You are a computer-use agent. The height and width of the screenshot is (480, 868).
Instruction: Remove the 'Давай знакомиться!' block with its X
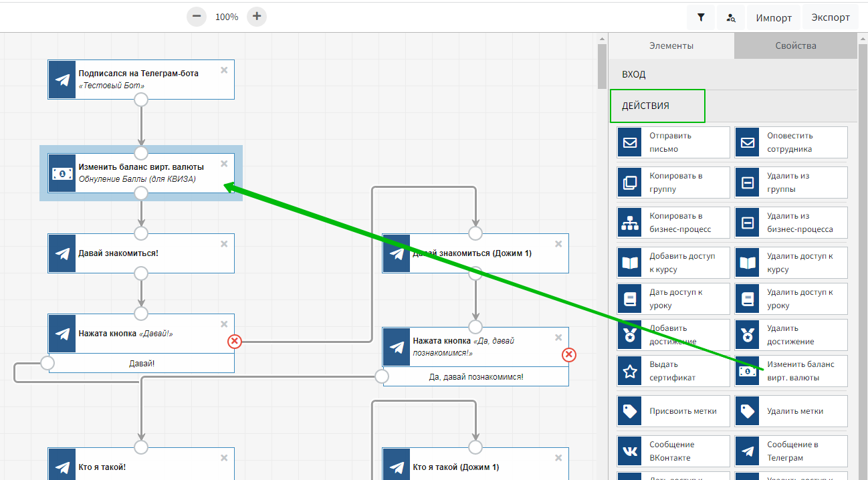[224, 244]
